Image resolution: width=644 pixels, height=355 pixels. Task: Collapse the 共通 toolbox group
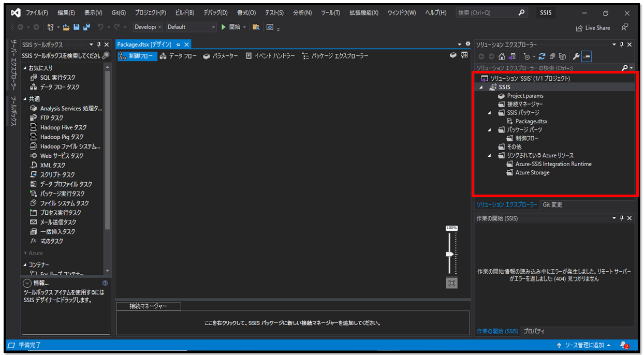[x=25, y=99]
